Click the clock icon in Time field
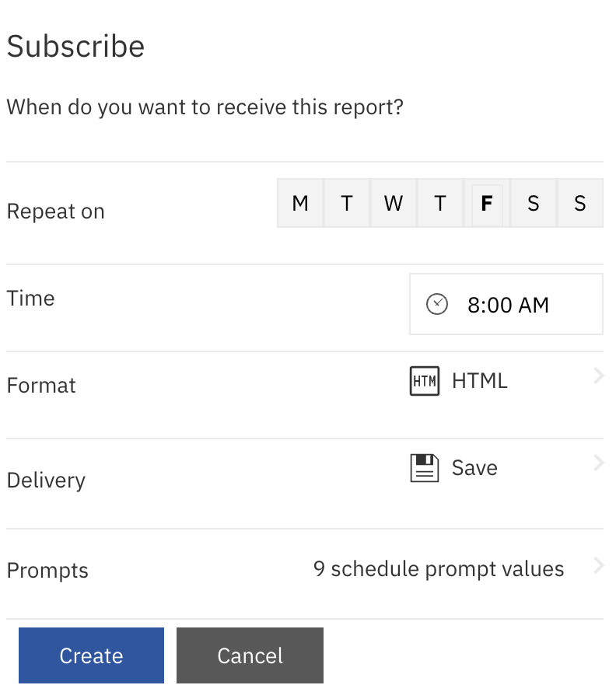The height and width of the screenshot is (692, 616). (437, 305)
